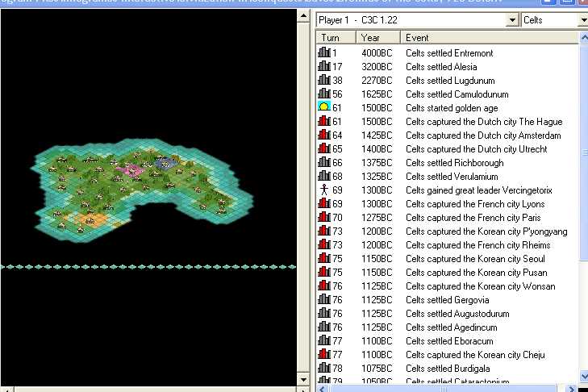
Task: Click year 1625BC cell
Action: pos(377,94)
